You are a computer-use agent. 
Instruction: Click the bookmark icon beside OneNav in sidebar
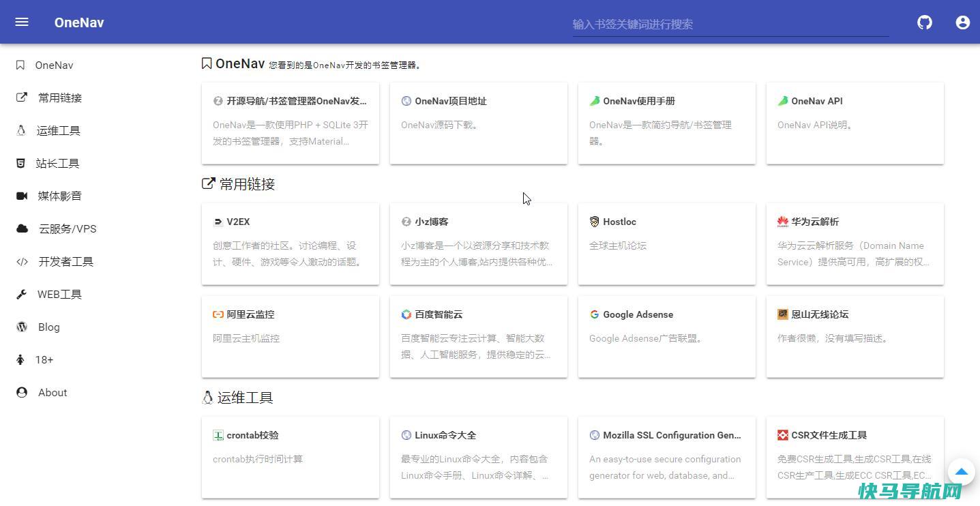tap(20, 65)
